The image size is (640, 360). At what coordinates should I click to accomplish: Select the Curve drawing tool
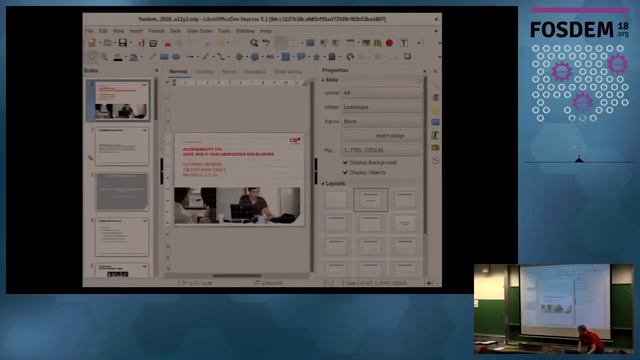coord(206,57)
